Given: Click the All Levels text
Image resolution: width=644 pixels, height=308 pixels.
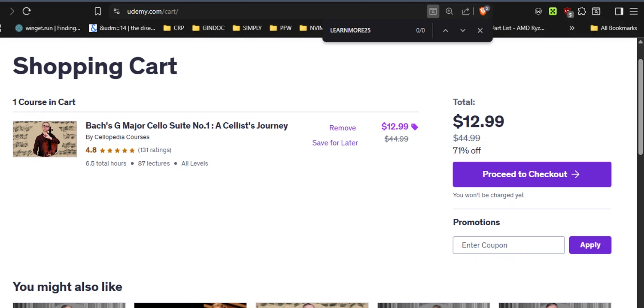Looking at the screenshot, I should pyautogui.click(x=194, y=163).
